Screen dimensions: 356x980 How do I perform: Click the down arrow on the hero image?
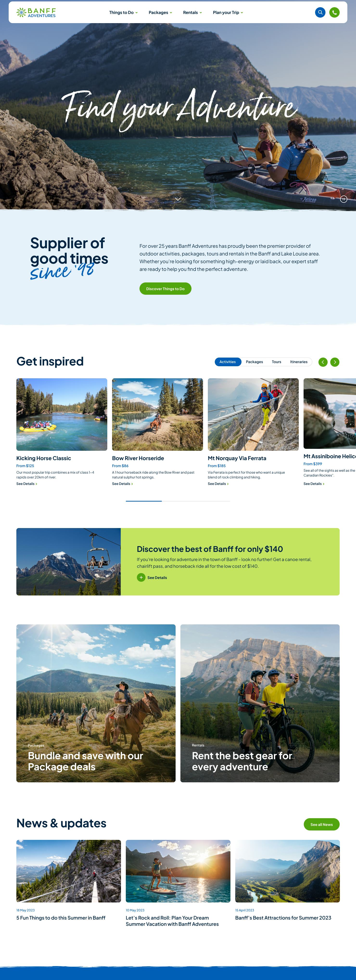point(178,199)
